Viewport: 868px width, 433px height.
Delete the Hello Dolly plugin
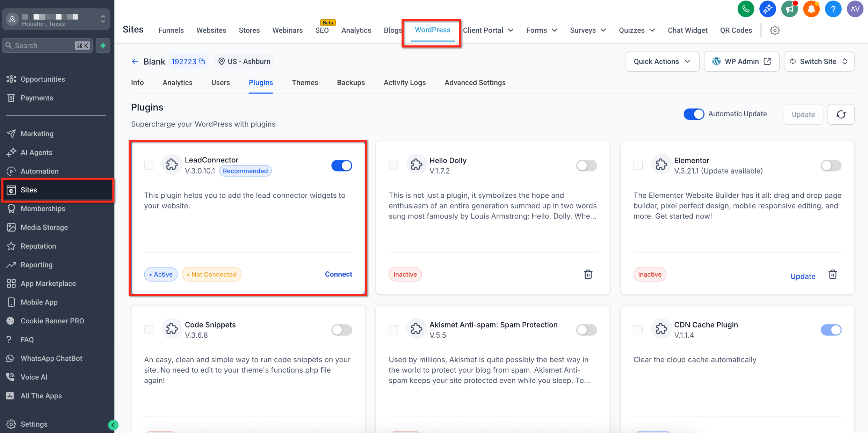588,274
